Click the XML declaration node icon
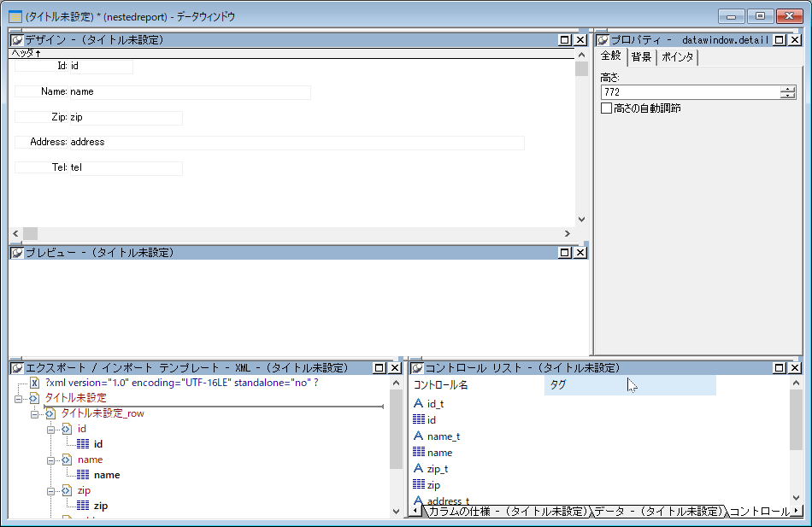 pos(35,384)
